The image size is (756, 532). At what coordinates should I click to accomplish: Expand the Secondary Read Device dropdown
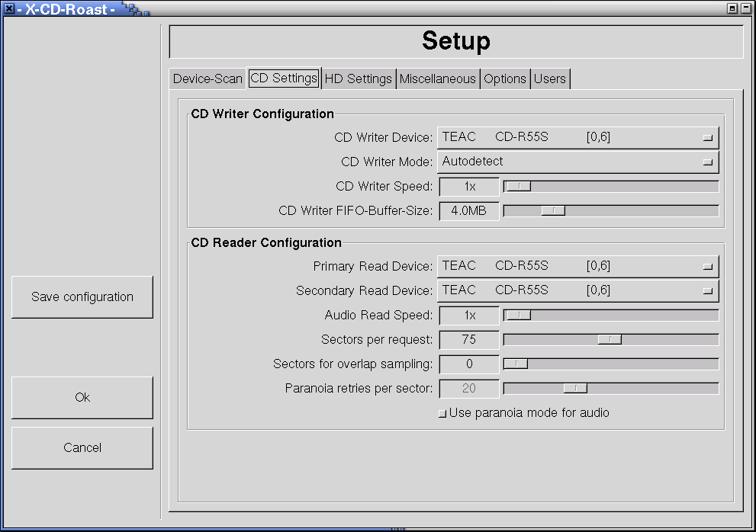click(577, 290)
